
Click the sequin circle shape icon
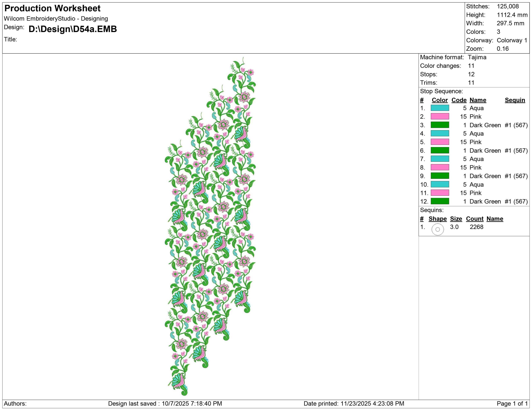[437, 229]
